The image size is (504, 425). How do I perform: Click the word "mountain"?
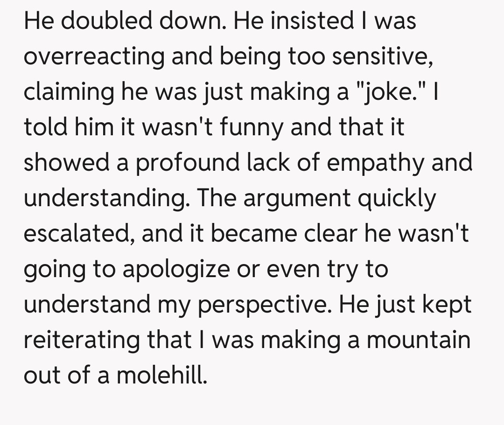point(418,341)
